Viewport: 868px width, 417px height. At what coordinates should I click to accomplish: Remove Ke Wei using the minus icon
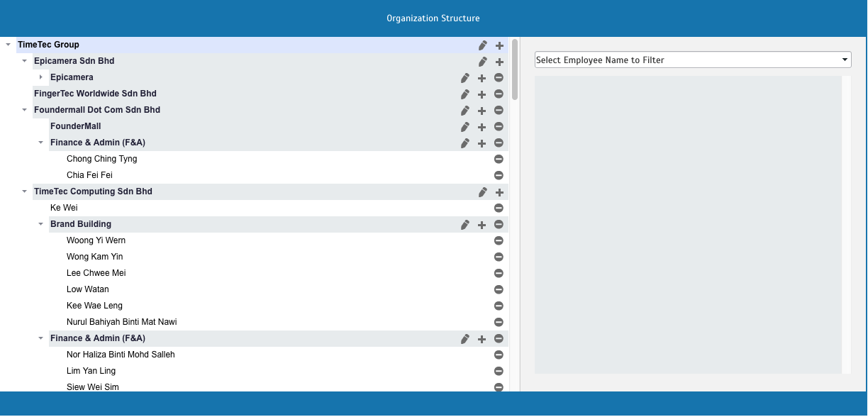point(499,208)
